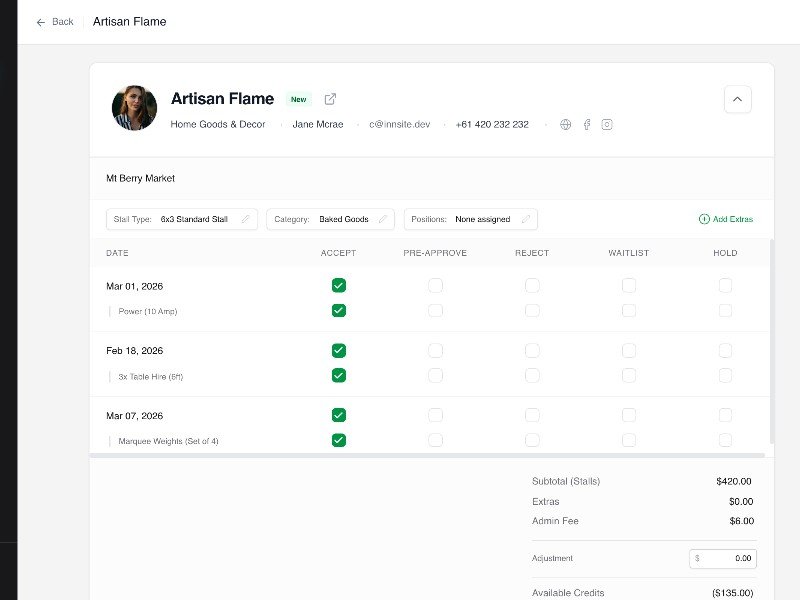Check Waitlist for Mar 07, 2026
800x600 pixels.
628,416
